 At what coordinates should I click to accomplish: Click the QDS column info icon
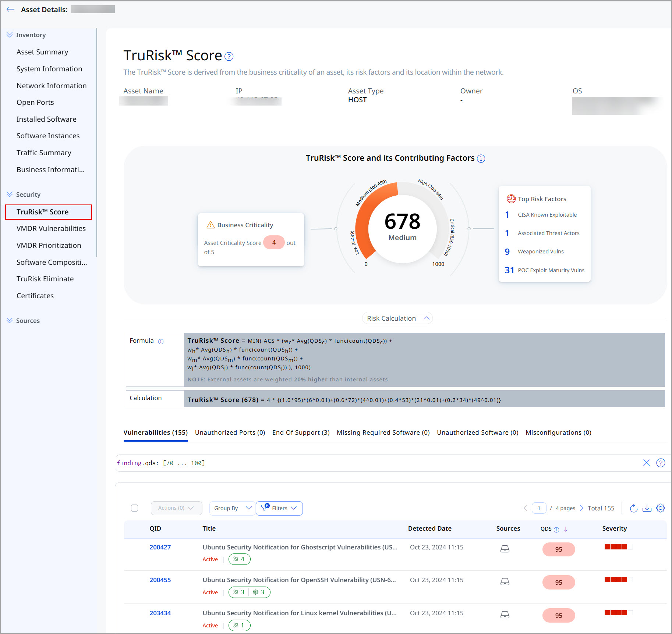(x=556, y=530)
